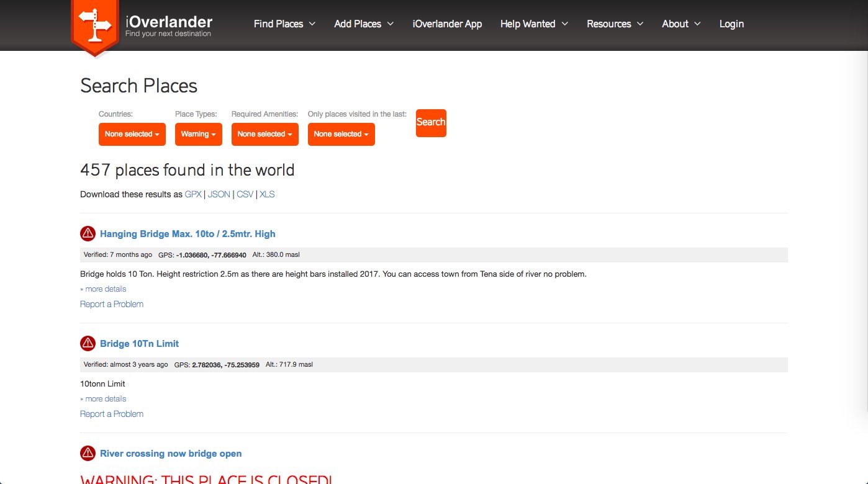
Task: Click more details under Bridge 10Tn Limit
Action: [x=103, y=399]
